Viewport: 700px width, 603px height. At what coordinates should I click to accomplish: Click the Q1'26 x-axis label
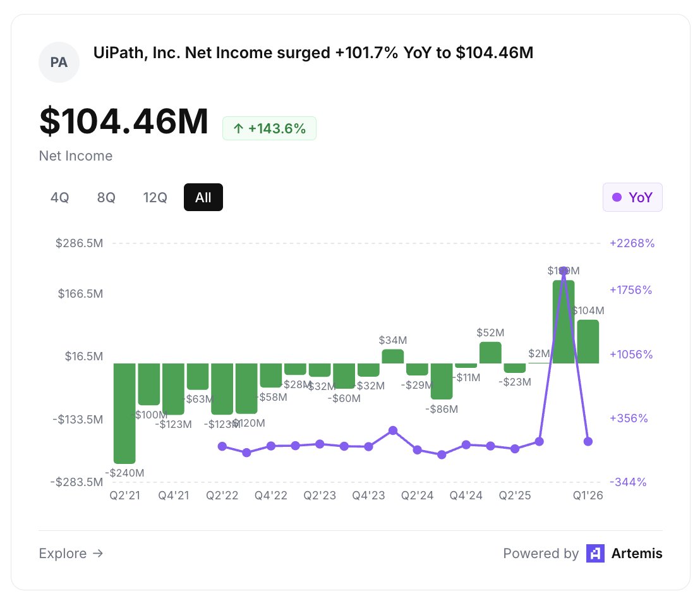tap(588, 496)
